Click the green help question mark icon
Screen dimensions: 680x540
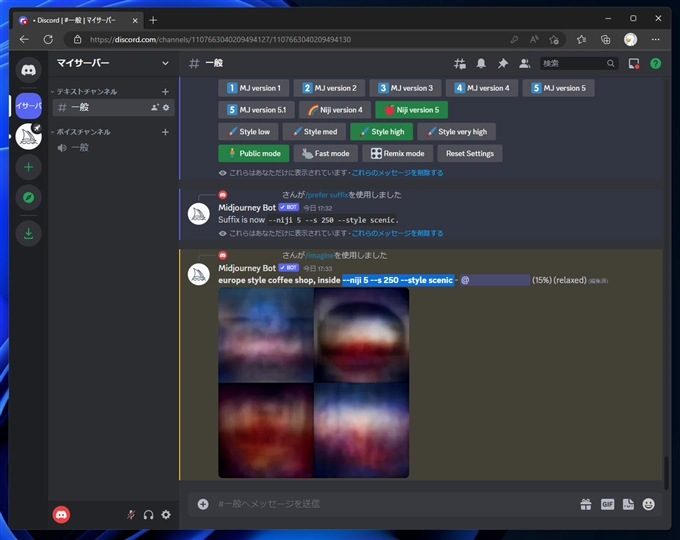[x=655, y=64]
